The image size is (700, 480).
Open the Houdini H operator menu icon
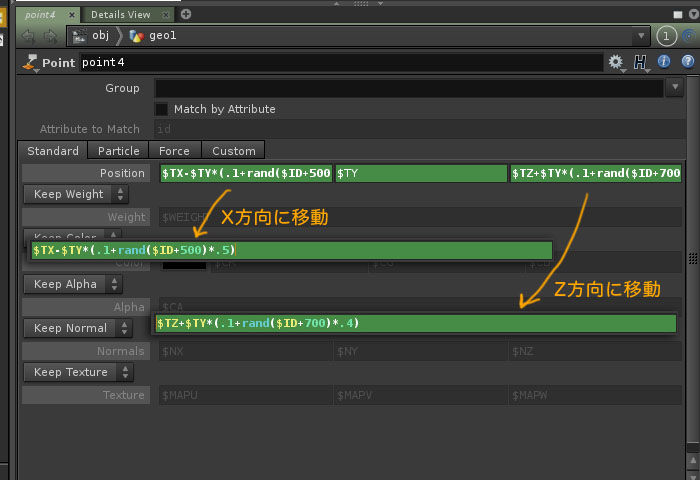[x=640, y=63]
